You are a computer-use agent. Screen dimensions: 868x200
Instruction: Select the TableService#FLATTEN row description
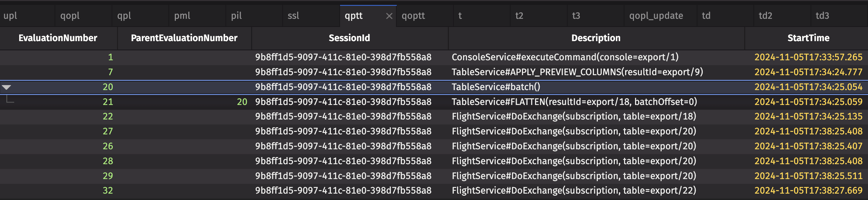574,102
